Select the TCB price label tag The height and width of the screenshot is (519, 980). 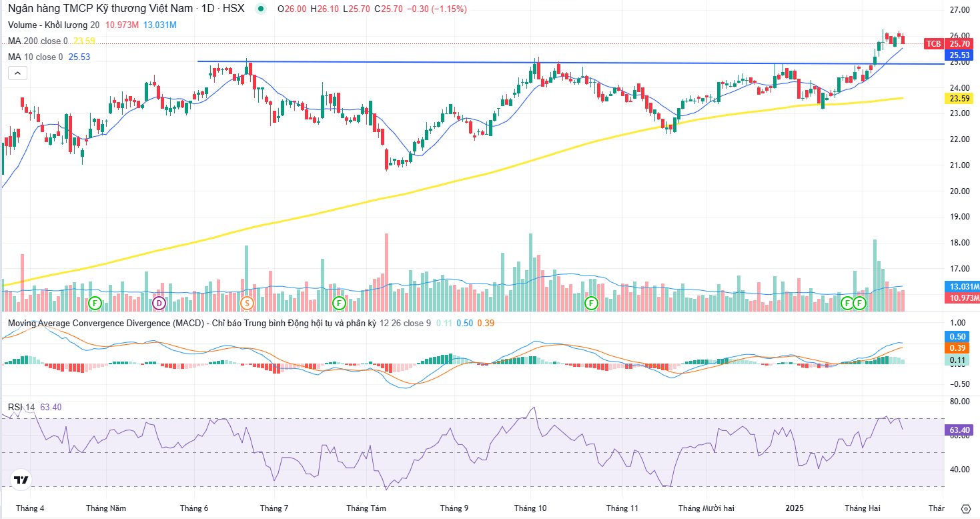pos(933,43)
